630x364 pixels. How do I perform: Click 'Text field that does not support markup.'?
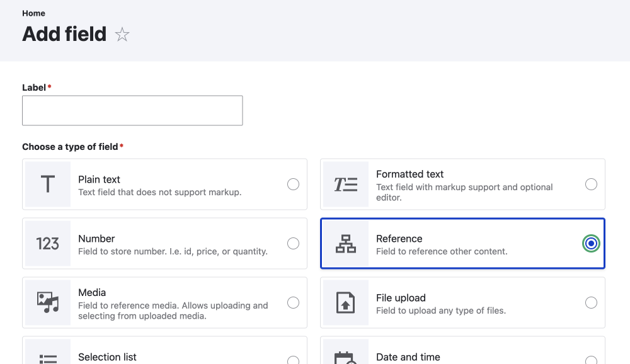pos(160,192)
